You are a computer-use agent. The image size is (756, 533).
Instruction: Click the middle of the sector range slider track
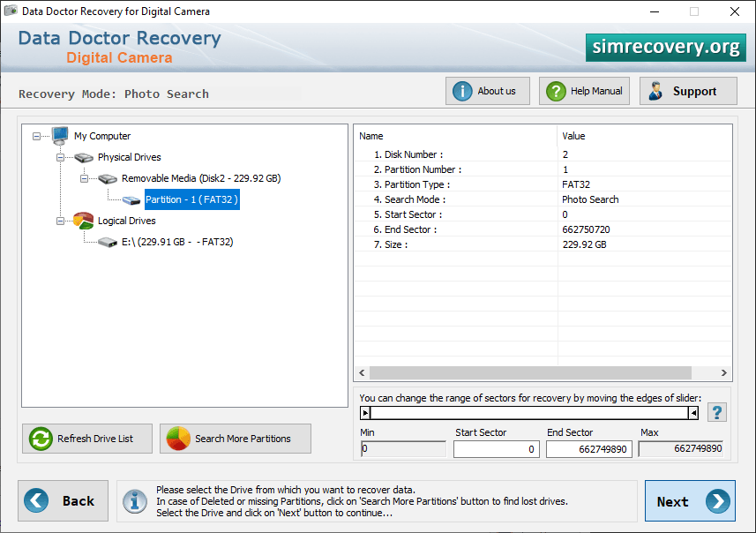click(x=529, y=413)
